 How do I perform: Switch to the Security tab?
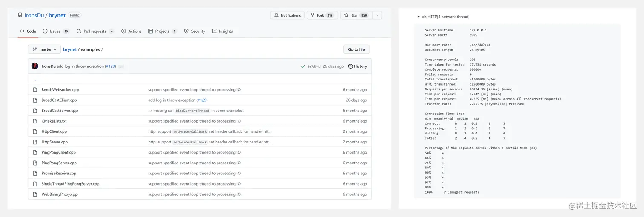[195, 31]
